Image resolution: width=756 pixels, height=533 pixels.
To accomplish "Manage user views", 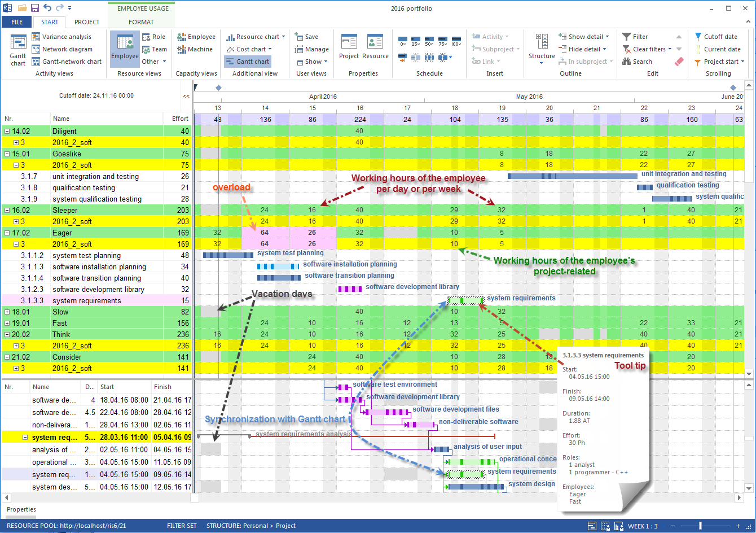I will [x=311, y=49].
